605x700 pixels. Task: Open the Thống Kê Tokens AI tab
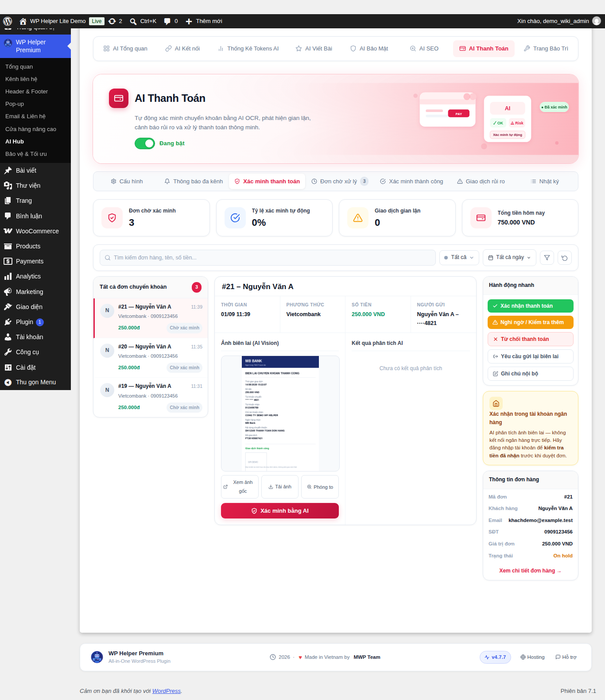[x=248, y=49]
